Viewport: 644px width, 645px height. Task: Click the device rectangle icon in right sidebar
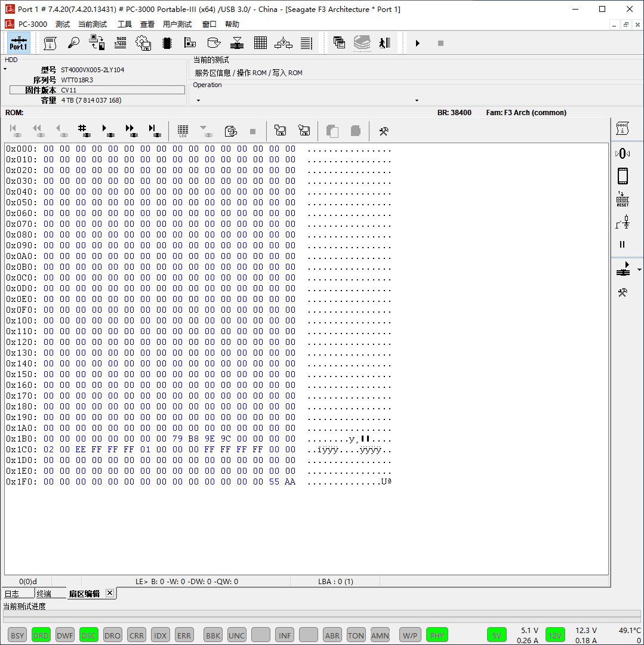(x=623, y=176)
